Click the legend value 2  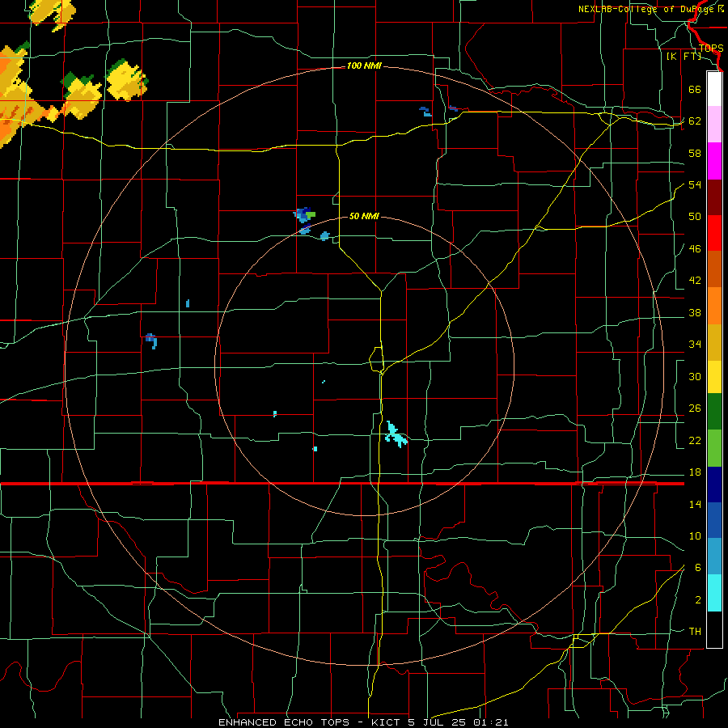698,600
